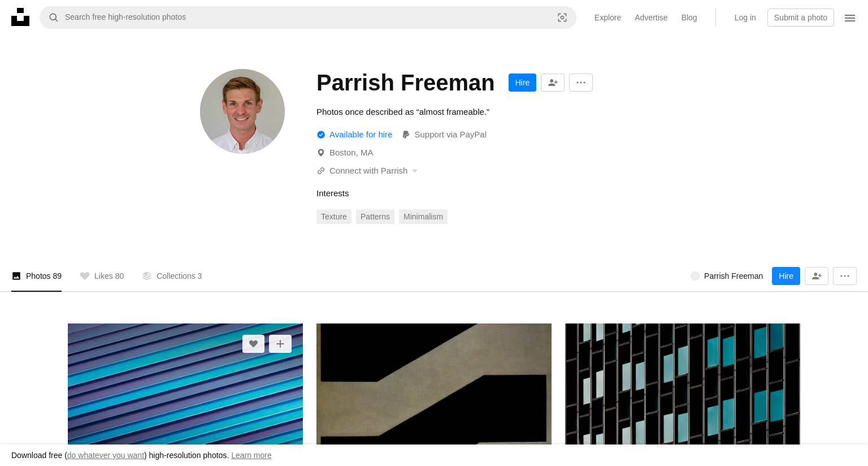Image resolution: width=868 pixels, height=466 pixels.
Task: Click Log in
Action: click(745, 18)
